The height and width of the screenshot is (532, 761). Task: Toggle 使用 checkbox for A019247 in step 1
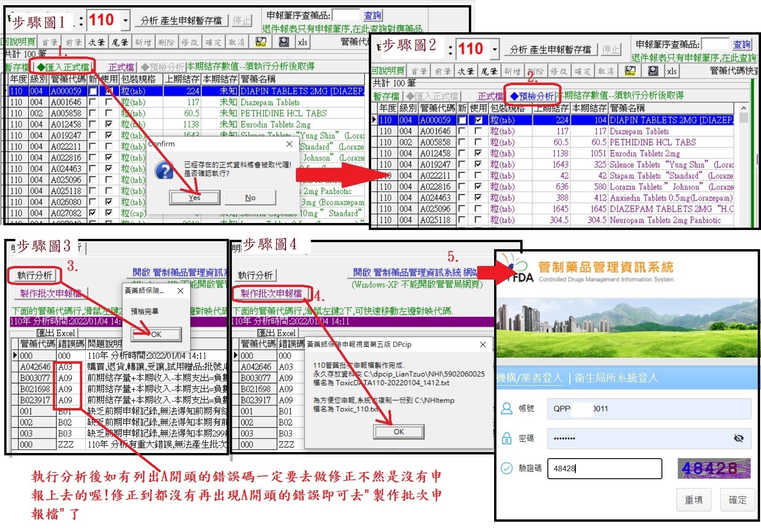pos(109,136)
